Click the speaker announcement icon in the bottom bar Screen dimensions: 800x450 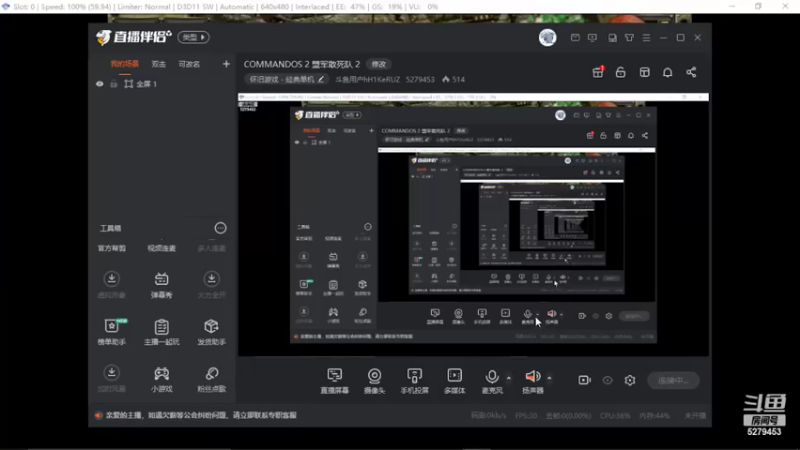(x=98, y=415)
